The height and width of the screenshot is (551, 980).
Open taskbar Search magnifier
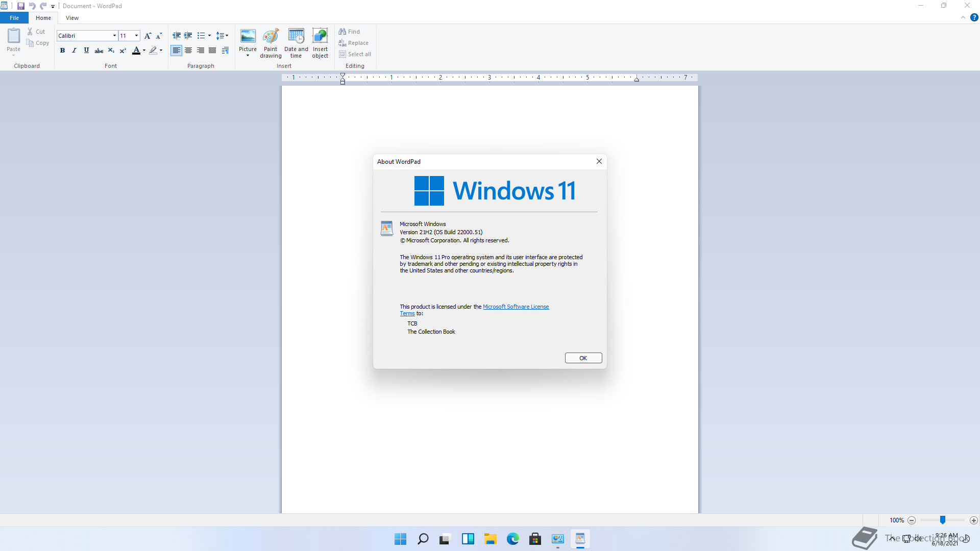423,539
